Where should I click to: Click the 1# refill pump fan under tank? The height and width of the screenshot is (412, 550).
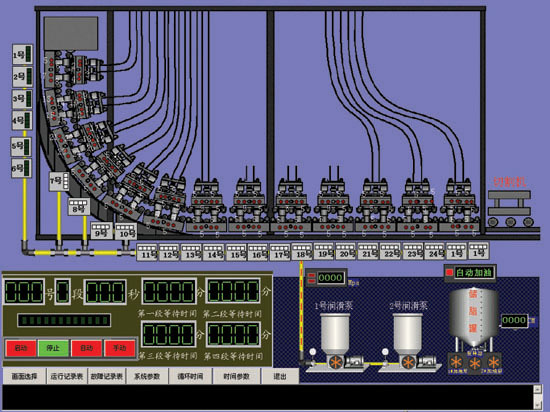click(456, 362)
